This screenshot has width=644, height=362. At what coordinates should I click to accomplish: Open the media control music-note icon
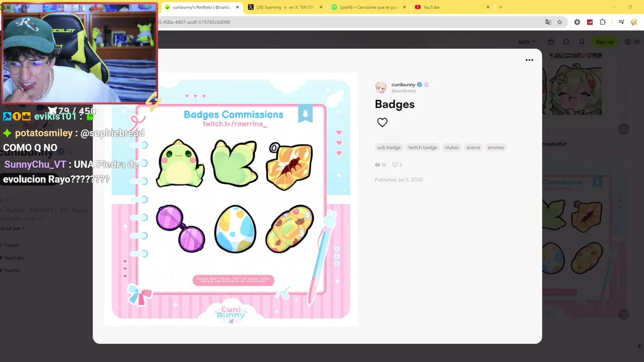(621, 22)
